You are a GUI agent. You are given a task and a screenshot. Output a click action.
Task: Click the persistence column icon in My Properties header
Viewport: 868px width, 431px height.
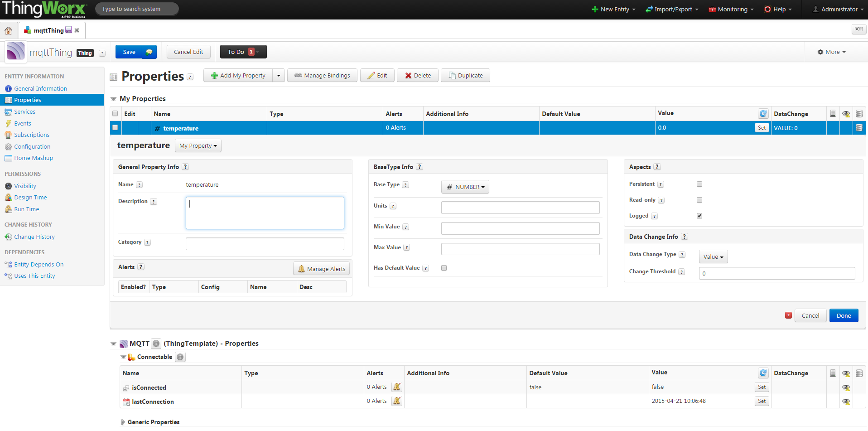click(x=833, y=114)
